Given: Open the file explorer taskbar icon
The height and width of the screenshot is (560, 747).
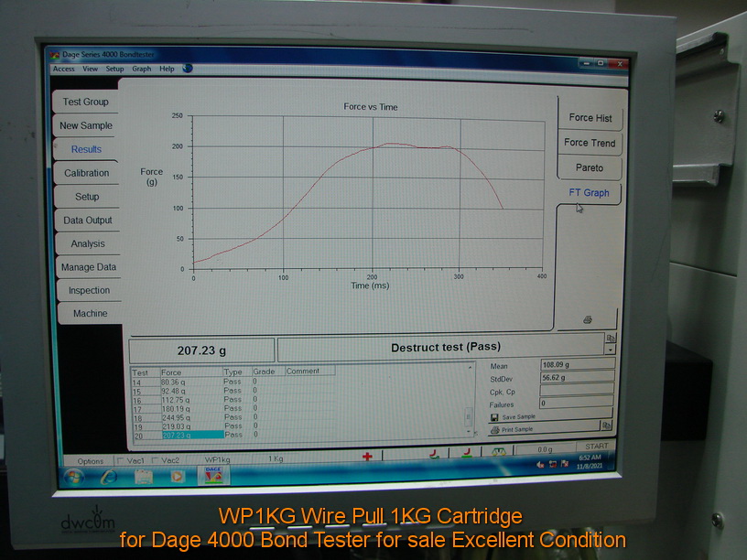Looking at the screenshot, I should (x=143, y=476).
